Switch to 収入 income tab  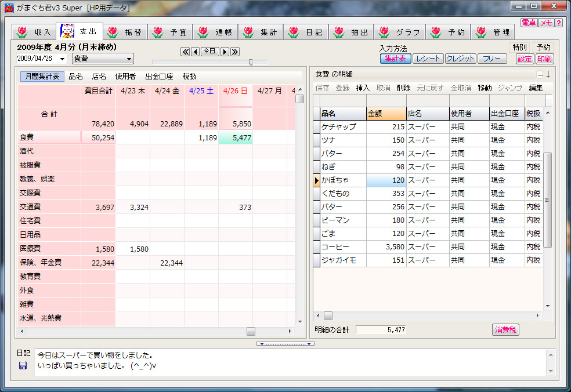[x=34, y=32]
